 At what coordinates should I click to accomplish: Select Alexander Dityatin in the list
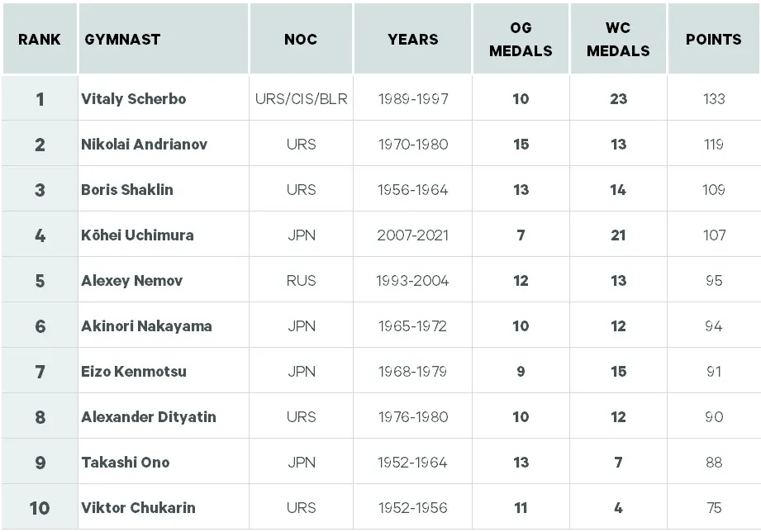coord(149,417)
